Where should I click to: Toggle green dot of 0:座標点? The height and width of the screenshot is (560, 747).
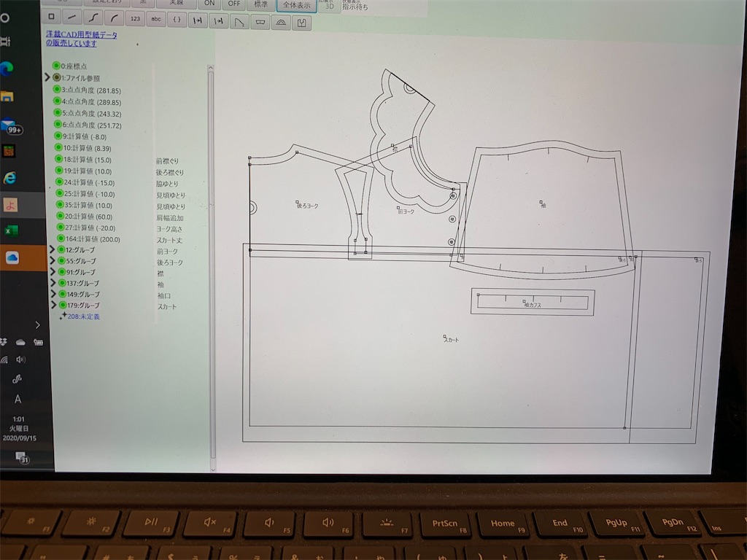click(56, 66)
